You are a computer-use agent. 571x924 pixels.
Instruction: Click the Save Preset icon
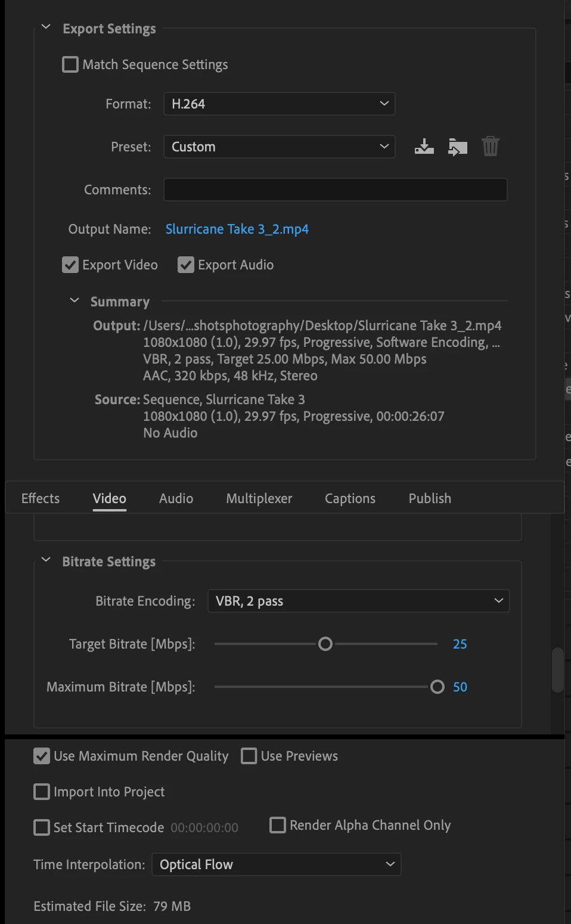pyautogui.click(x=424, y=147)
